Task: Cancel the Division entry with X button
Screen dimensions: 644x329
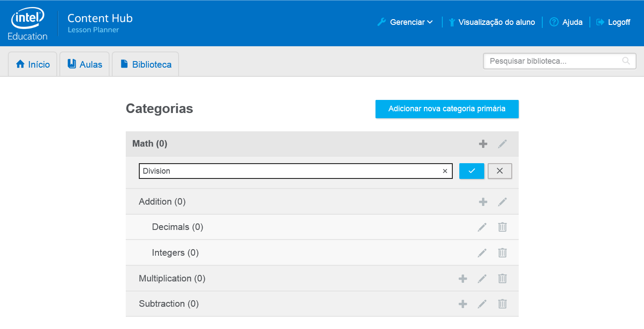Action: [x=500, y=171]
